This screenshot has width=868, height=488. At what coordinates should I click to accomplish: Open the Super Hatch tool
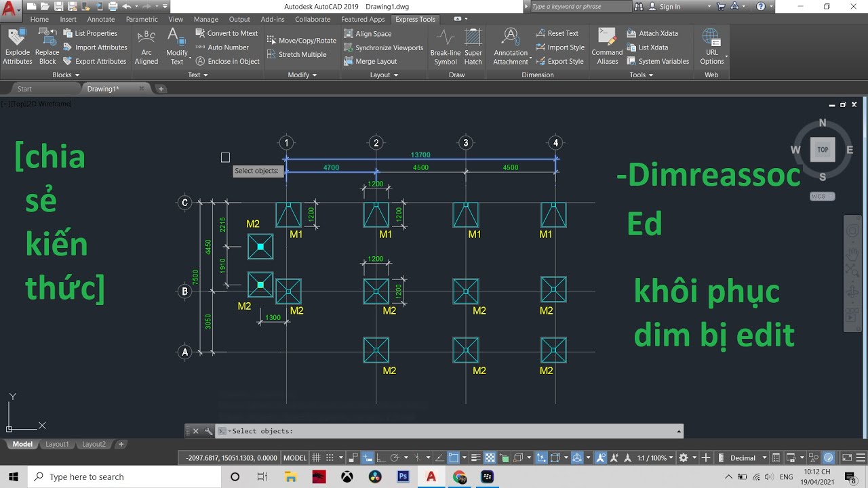coord(473,47)
